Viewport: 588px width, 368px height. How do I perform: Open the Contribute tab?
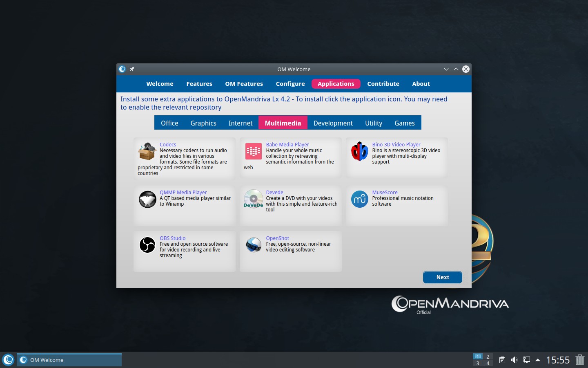(x=383, y=84)
